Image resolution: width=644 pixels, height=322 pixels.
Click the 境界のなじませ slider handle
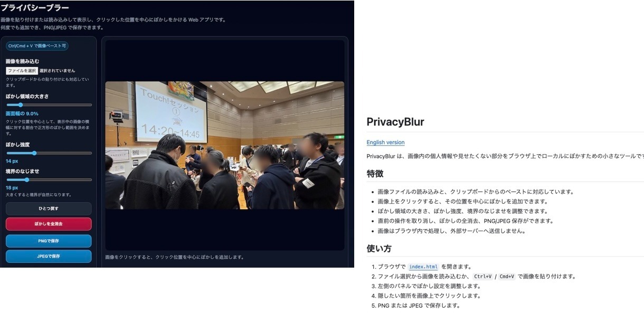tap(27, 180)
